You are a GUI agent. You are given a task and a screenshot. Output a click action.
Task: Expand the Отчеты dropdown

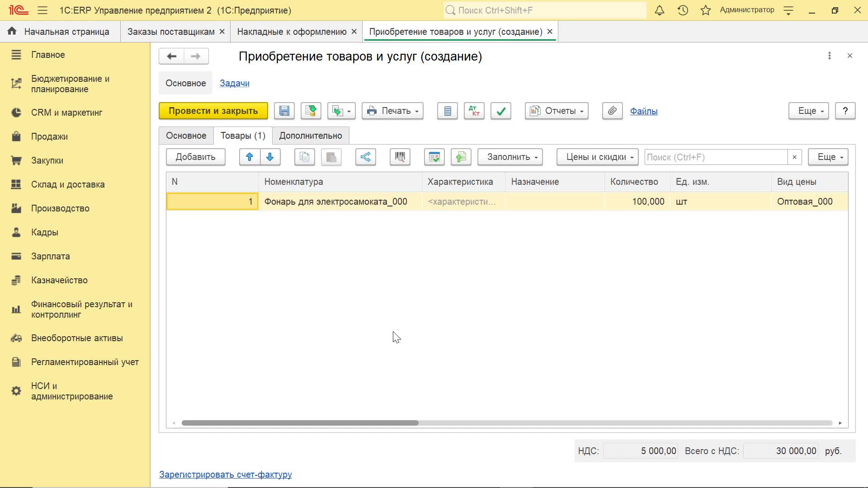coord(557,111)
